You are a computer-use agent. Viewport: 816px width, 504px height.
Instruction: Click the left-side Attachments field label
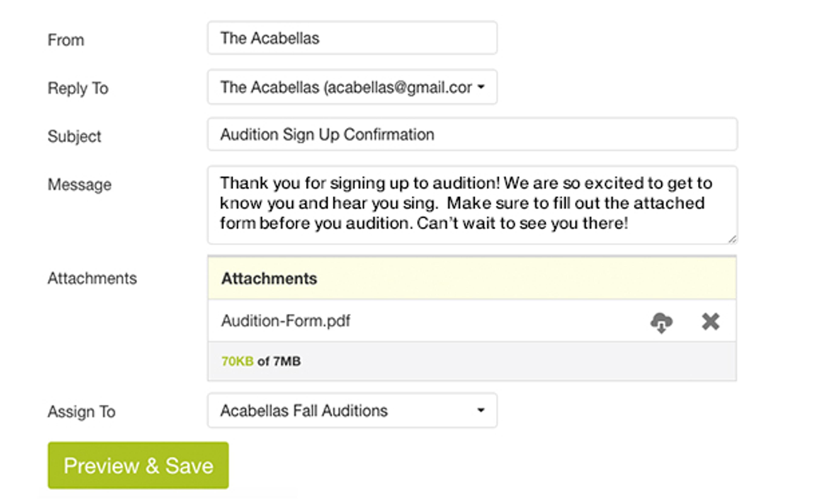92,278
